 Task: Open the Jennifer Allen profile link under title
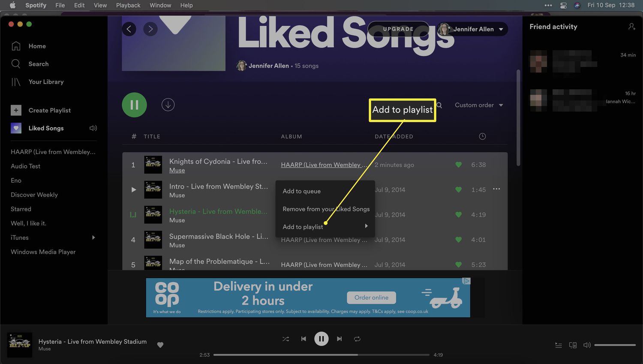pos(268,66)
